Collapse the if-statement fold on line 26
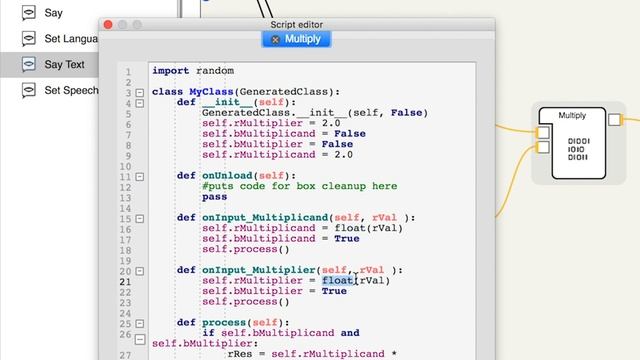 pyautogui.click(x=140, y=339)
